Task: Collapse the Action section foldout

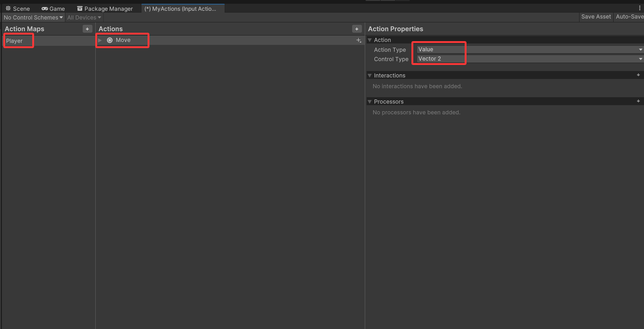Action: pos(370,40)
